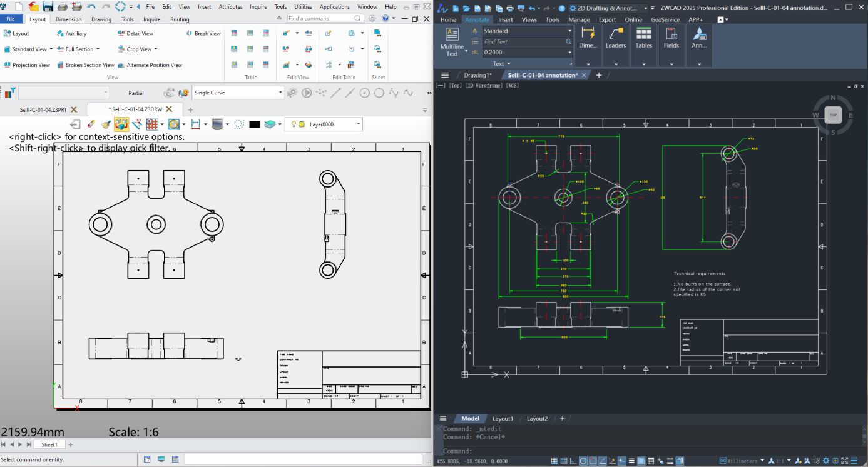The image size is (868, 467).
Task: Click the Partial button
Action: tap(136, 93)
